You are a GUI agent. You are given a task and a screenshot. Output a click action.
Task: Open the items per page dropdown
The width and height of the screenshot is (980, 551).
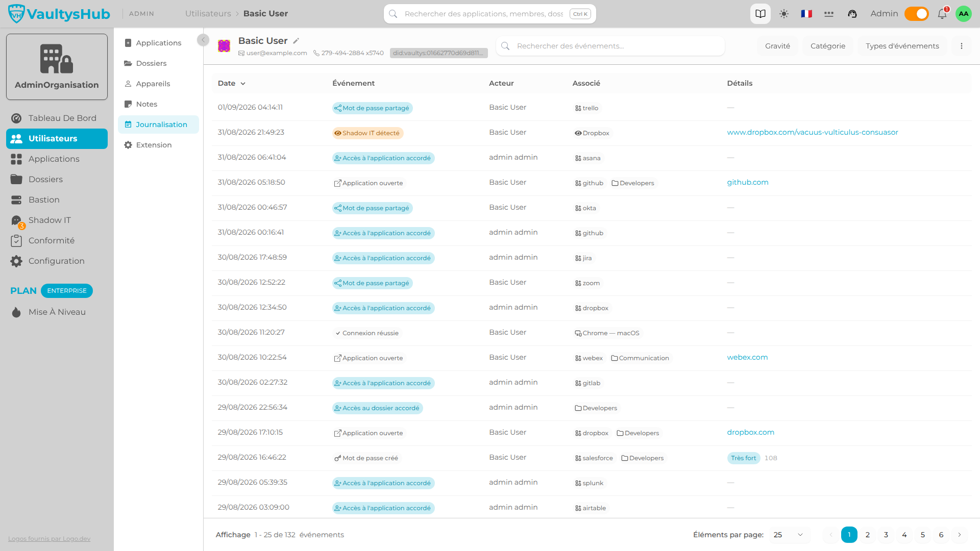tap(789, 535)
